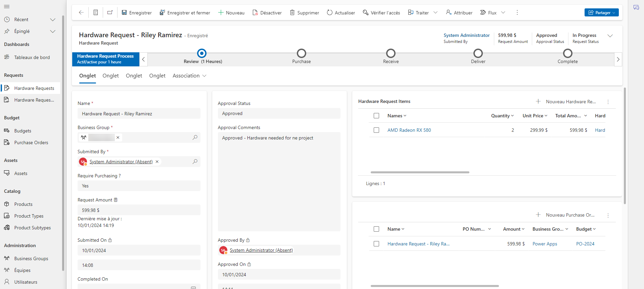Remove the Business Group lookup value

(x=118, y=137)
